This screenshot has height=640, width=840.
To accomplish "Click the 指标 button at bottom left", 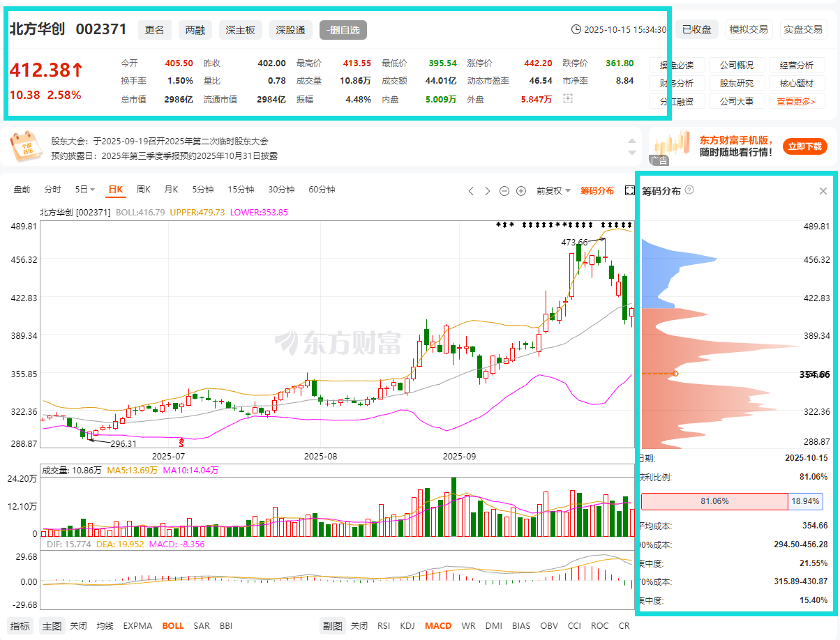I will click(20, 625).
